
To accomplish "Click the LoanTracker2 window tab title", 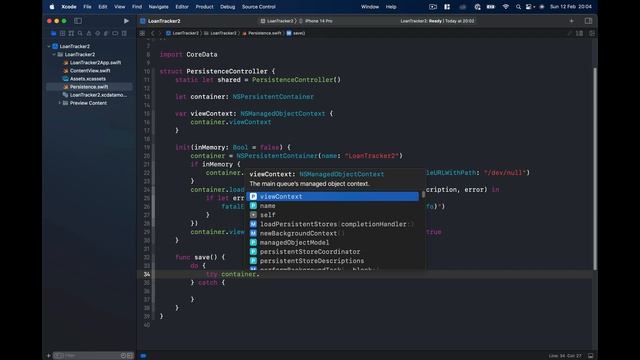I will coord(164,21).
